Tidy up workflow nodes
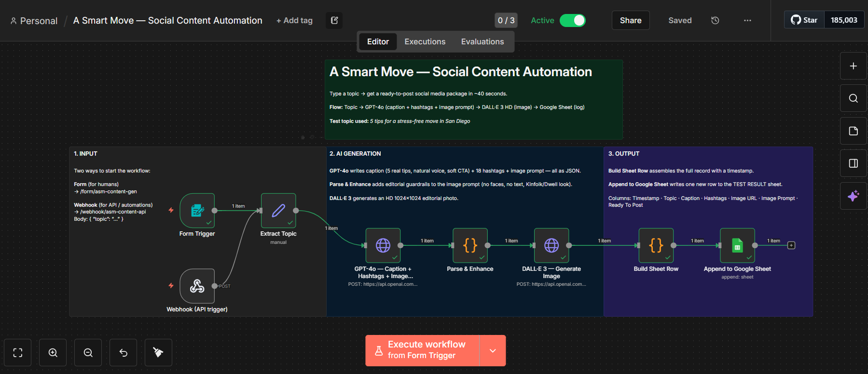 click(x=158, y=353)
